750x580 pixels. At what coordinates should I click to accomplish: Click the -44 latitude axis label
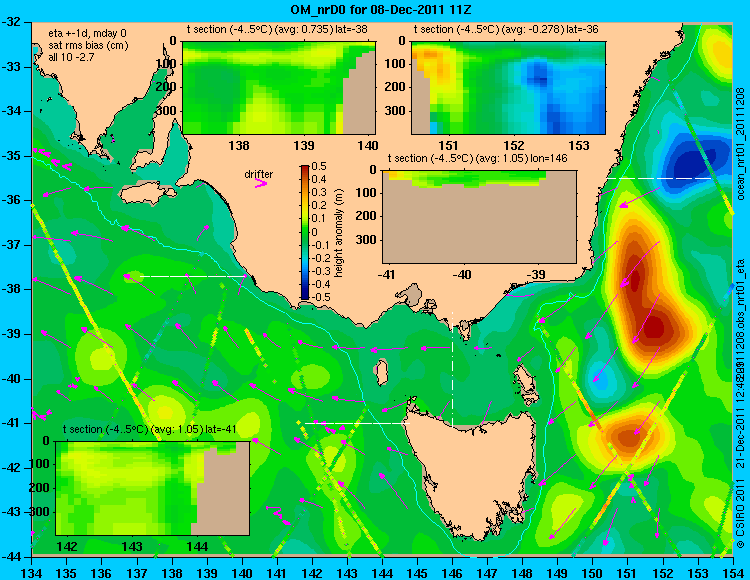pyautogui.click(x=13, y=557)
